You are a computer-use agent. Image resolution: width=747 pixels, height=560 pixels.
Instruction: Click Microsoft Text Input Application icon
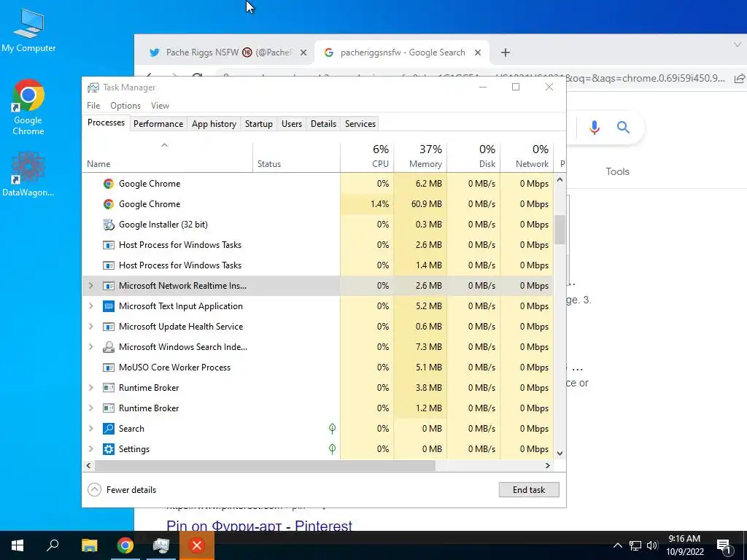tap(109, 306)
